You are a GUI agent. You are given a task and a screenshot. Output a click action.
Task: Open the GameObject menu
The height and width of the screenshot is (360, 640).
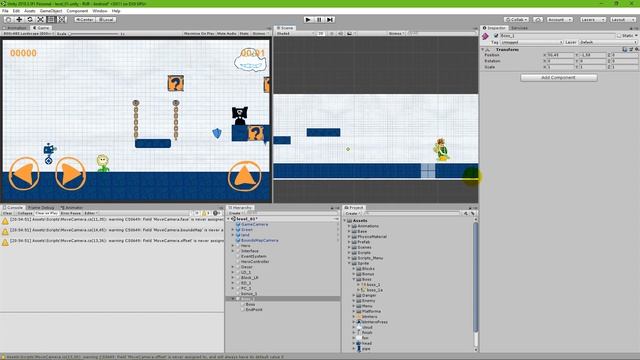[51, 11]
